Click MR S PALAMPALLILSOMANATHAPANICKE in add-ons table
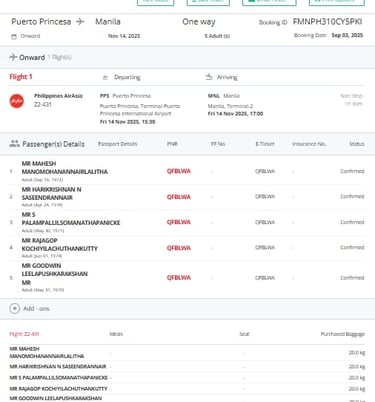375x402 pixels. coord(58,378)
